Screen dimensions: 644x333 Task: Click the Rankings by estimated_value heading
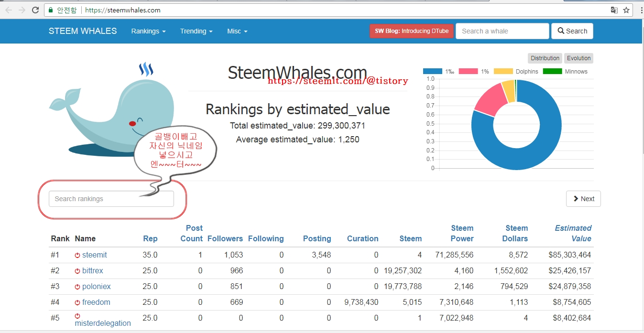pos(297,109)
